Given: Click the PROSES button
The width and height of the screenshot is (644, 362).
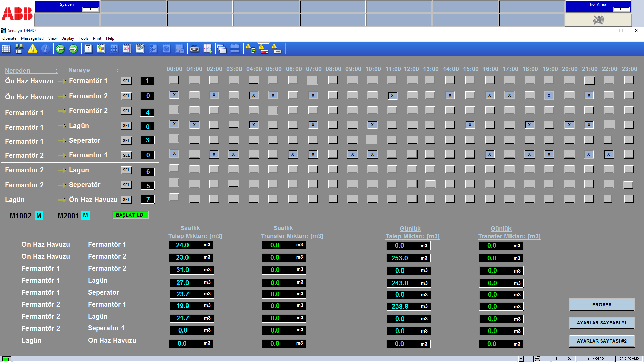Looking at the screenshot, I should (601, 305).
